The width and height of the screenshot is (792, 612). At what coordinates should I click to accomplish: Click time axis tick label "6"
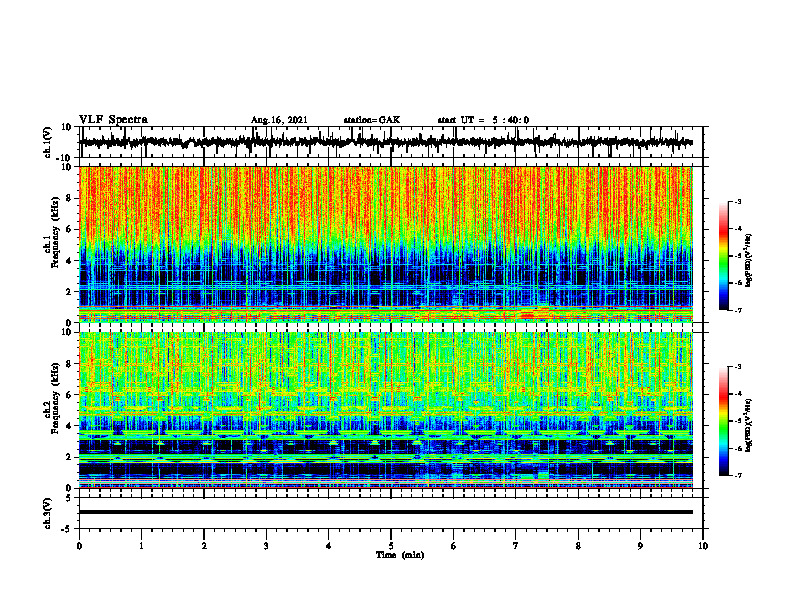click(454, 546)
